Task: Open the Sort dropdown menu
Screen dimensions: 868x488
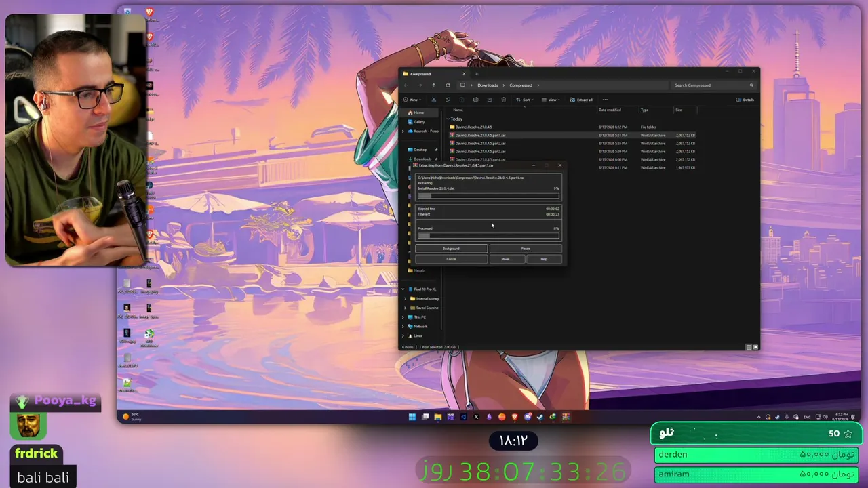Action: [x=526, y=100]
